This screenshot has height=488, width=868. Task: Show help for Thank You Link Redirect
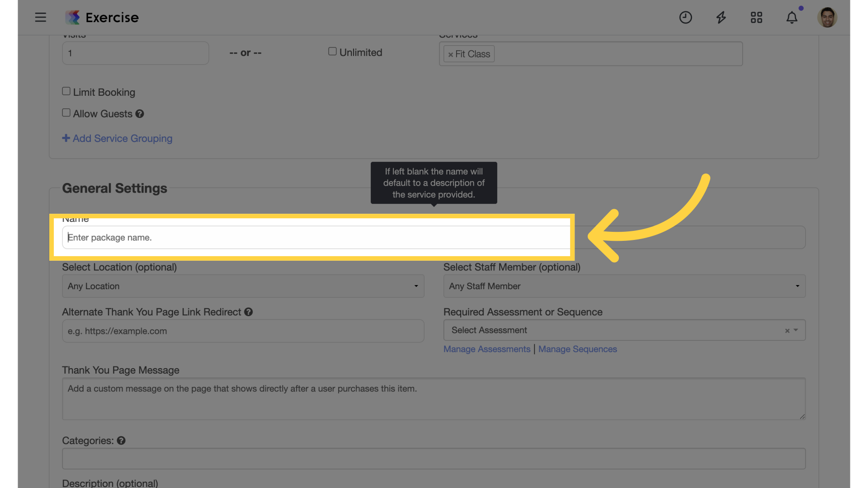248,312
